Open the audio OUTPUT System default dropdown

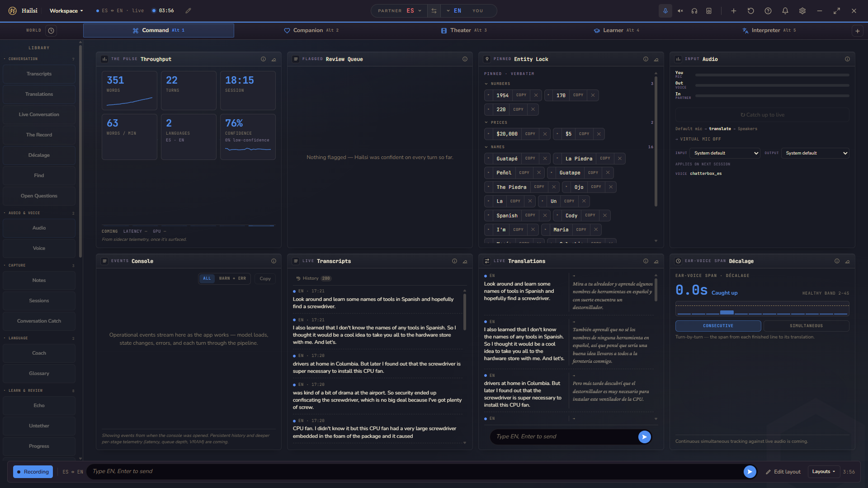(x=815, y=153)
